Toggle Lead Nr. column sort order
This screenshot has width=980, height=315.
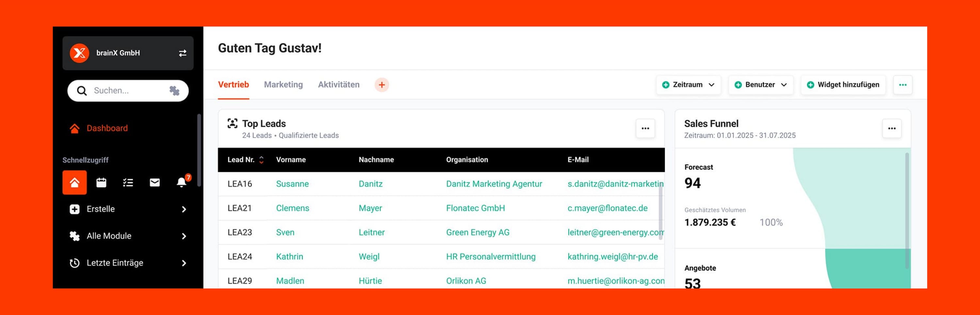261,160
